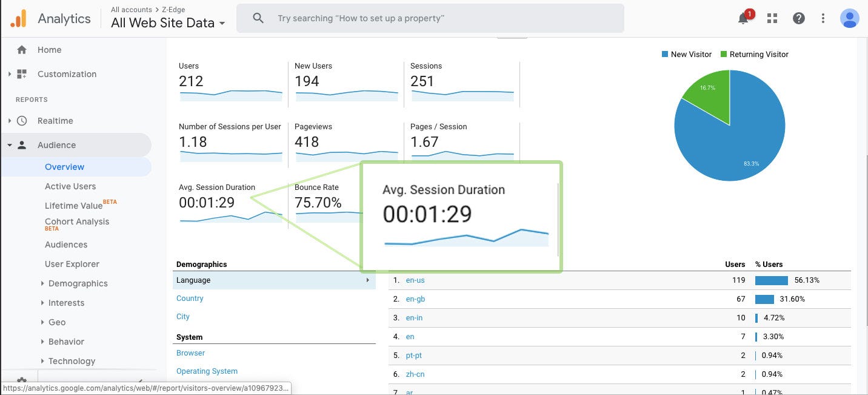Open the user account avatar

pos(849,18)
